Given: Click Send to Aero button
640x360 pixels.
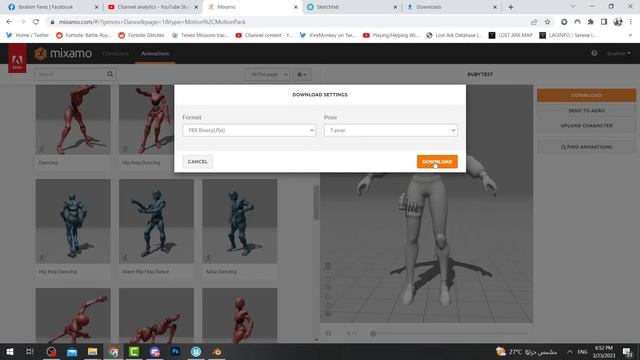Looking at the screenshot, I should pos(586,111).
